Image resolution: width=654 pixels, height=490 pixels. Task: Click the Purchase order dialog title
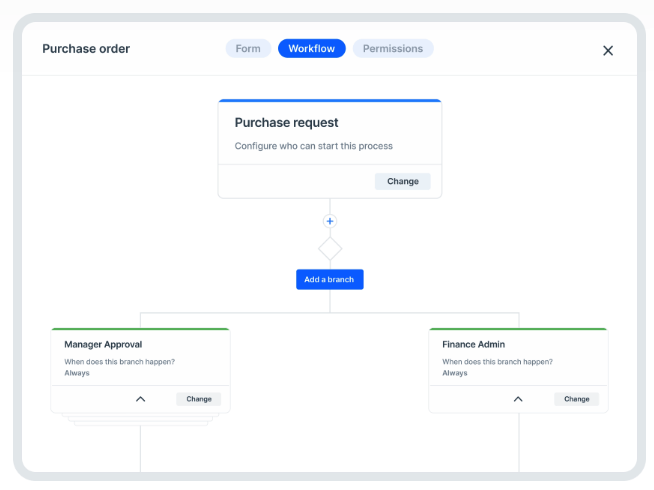pos(86,49)
